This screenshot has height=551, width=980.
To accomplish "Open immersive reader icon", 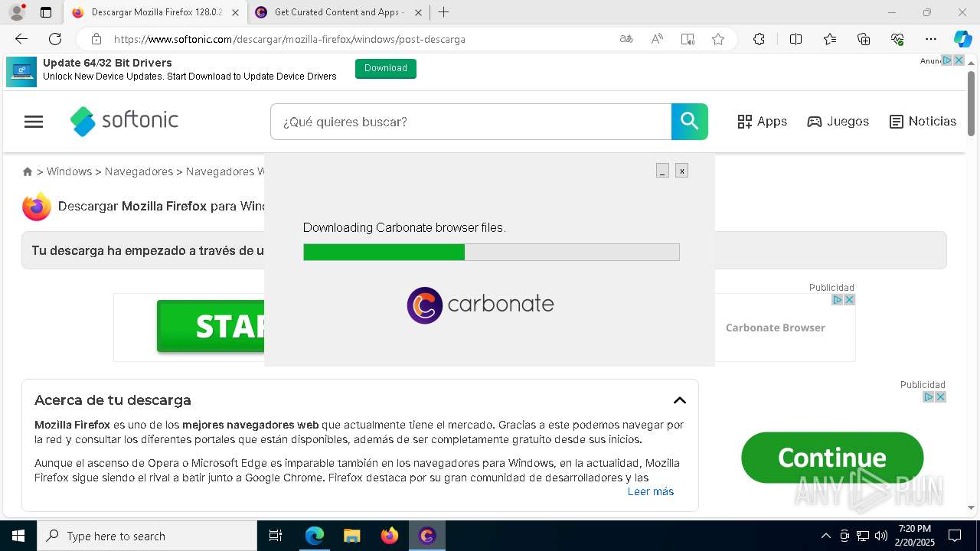I will (688, 39).
